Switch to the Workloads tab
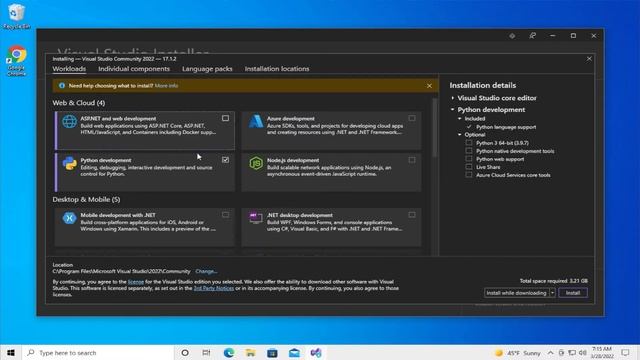Viewport: 640px width, 360px height. click(x=69, y=69)
